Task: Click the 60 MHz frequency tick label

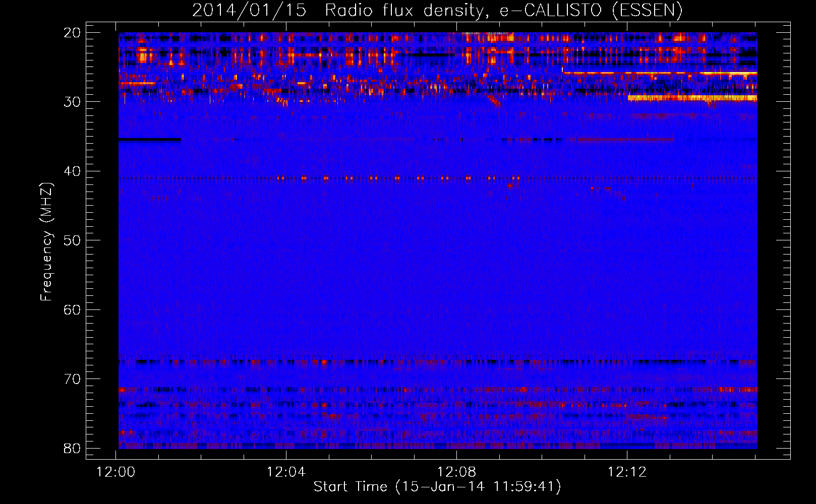Action: (72, 309)
